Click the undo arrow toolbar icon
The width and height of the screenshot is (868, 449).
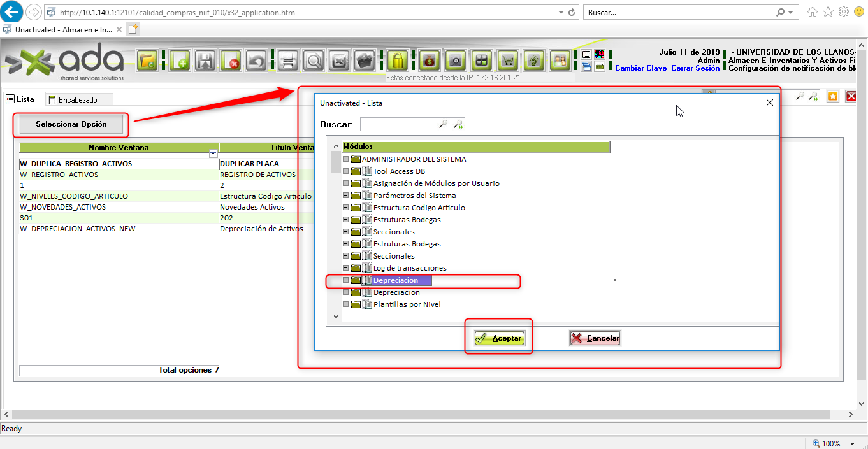pyautogui.click(x=256, y=61)
